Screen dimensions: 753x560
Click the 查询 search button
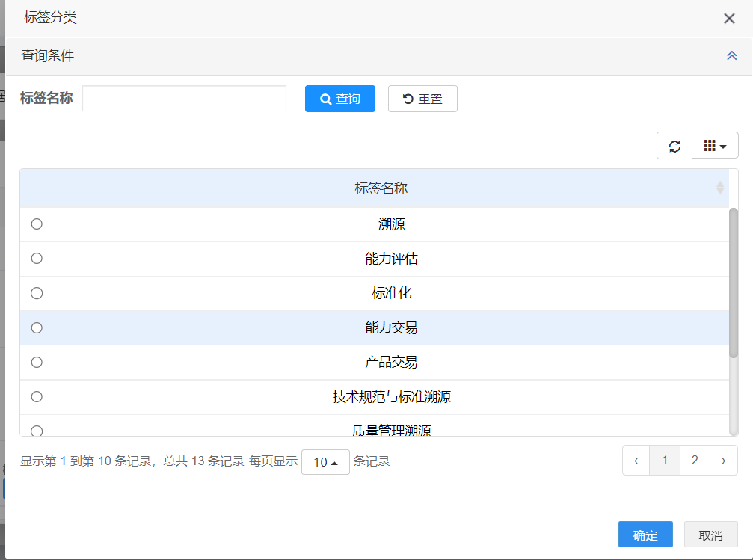(x=340, y=99)
